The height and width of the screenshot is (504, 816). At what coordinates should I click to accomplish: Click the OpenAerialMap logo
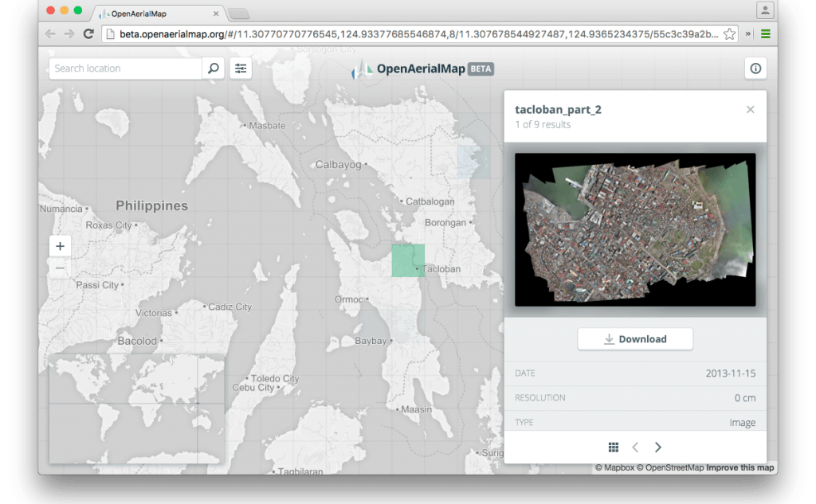[418, 68]
